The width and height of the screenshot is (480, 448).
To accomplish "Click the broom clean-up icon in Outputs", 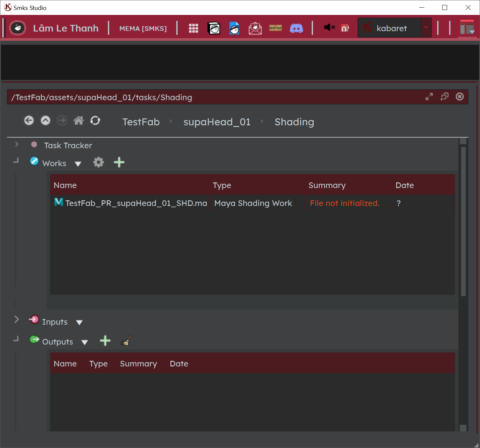I will 125,341.
